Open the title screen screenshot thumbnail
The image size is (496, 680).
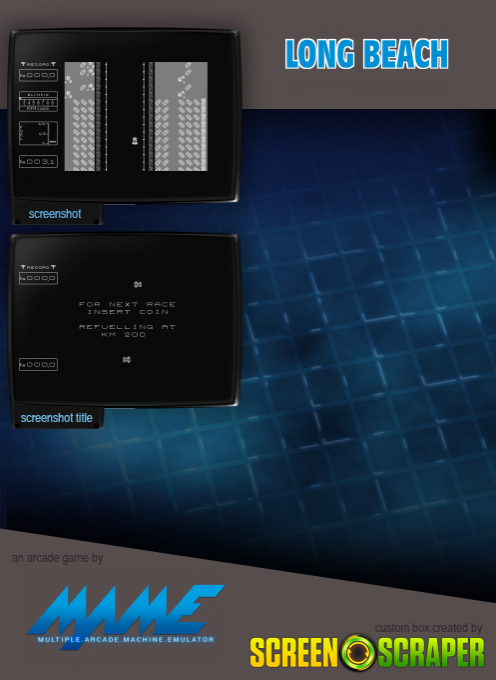tap(124, 320)
